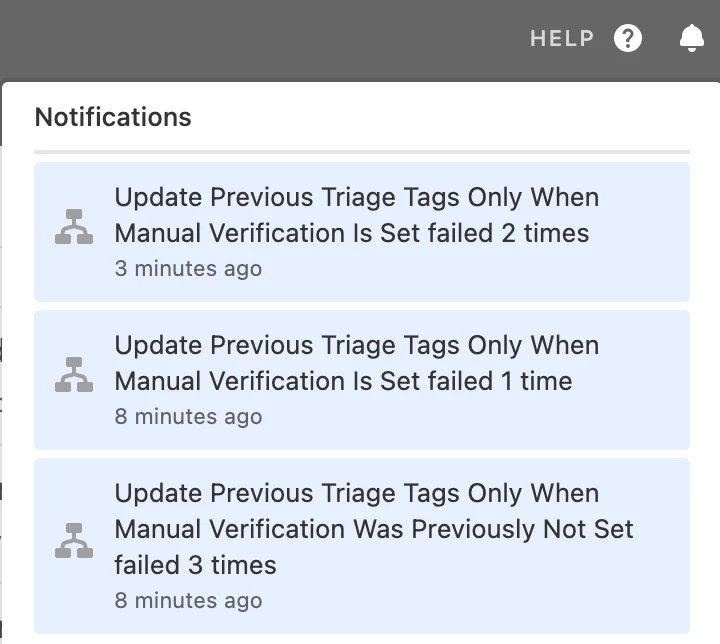Click workflow icon beside 'failed 3 times' notification
Viewport: 720px width, 644px height.
pos(74,541)
